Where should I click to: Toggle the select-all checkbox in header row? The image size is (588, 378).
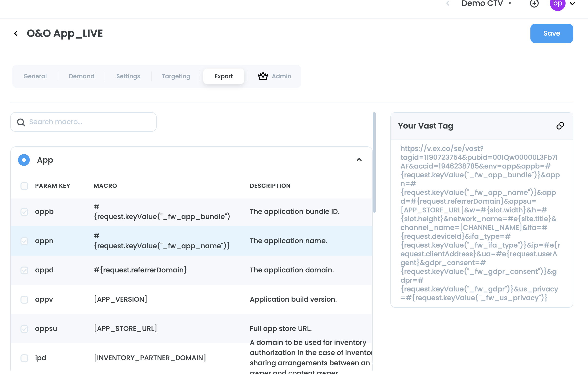24,186
